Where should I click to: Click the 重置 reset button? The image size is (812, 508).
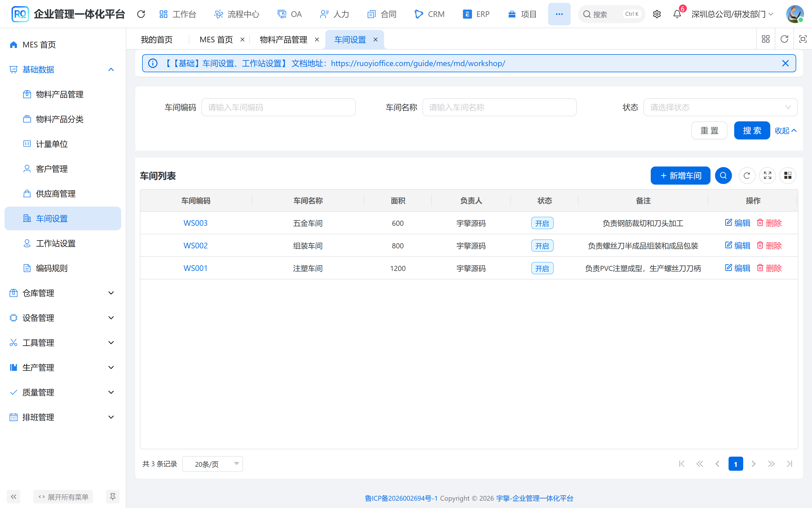709,130
